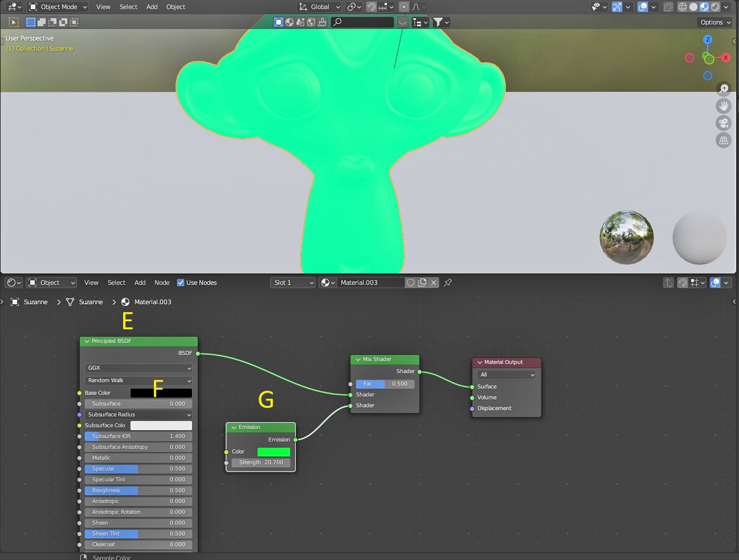739x560 pixels.
Task: Click the fake user shield icon
Action: [x=410, y=283]
